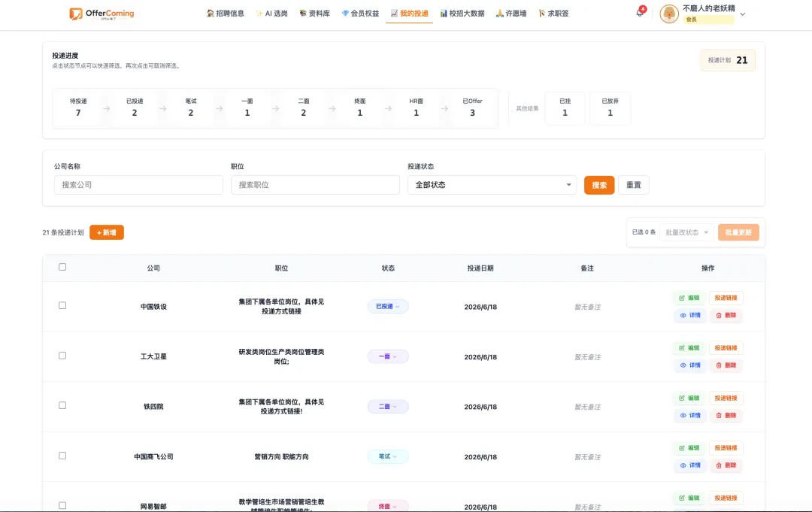The image size is (812, 512).
Task: Click the orange 搜索 button
Action: [599, 185]
